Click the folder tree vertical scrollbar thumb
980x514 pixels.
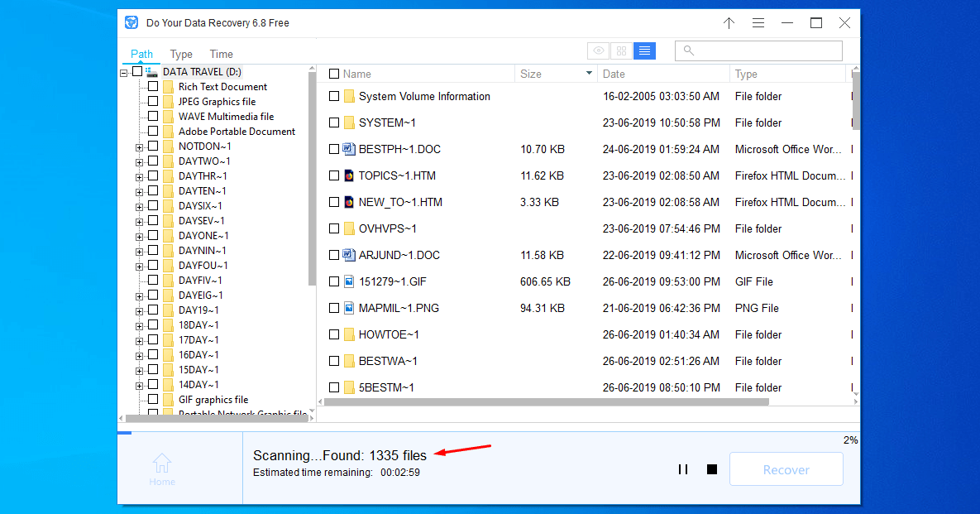pyautogui.click(x=312, y=178)
